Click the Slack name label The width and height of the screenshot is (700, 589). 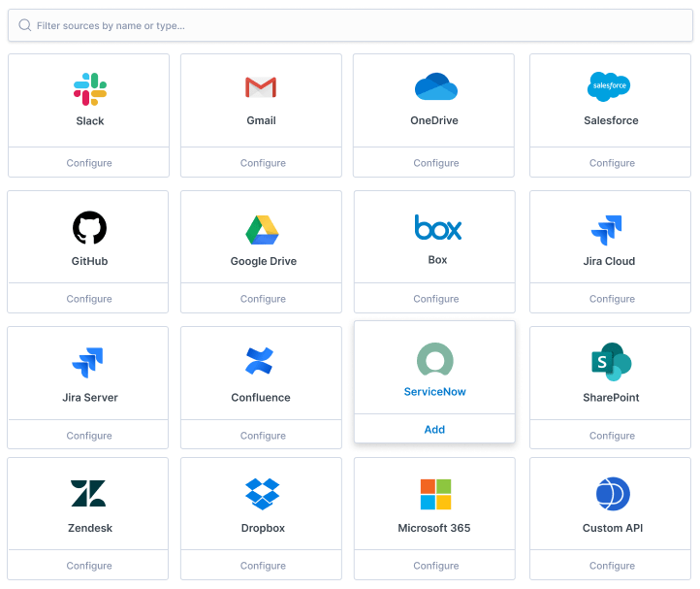click(x=90, y=120)
